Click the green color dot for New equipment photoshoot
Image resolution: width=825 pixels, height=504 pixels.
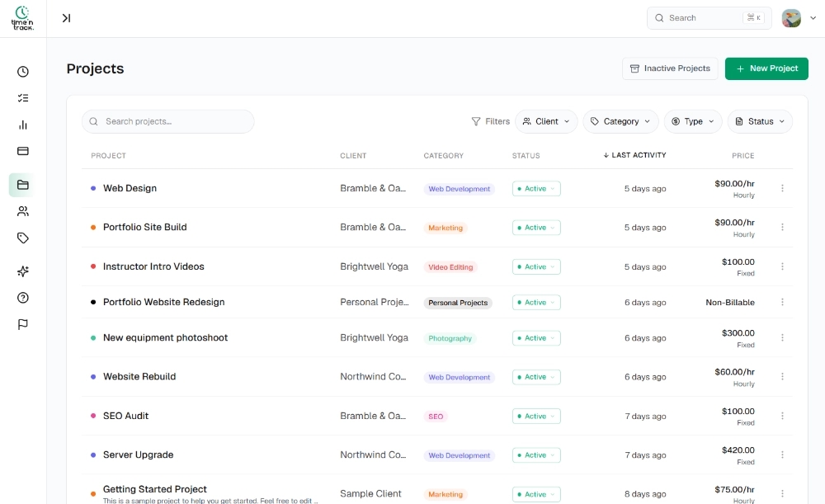point(93,337)
